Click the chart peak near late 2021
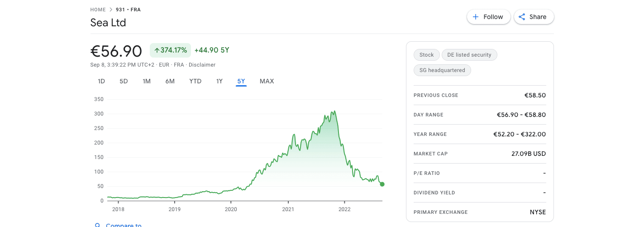Screen dimensions: 644x227 pos(334,111)
